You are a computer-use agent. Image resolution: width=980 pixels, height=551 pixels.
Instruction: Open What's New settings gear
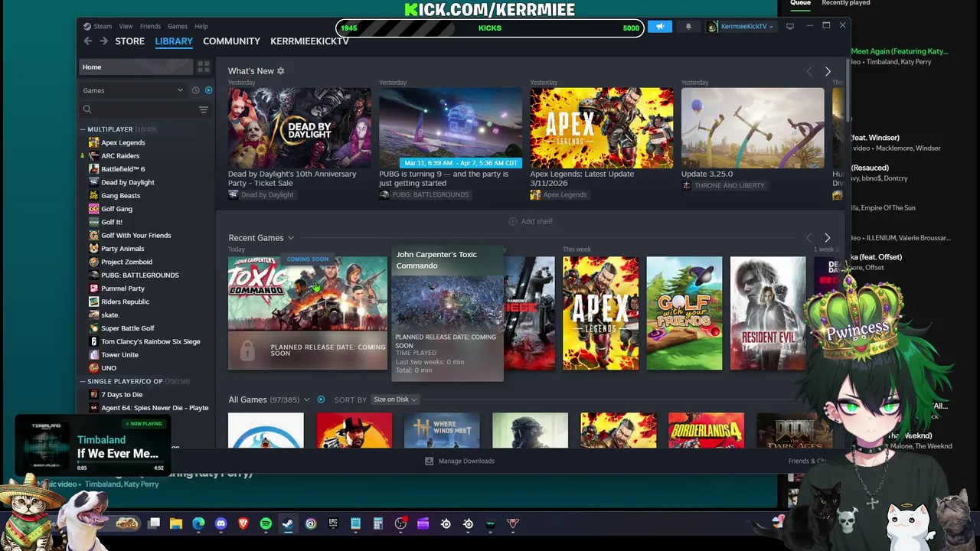pos(281,71)
